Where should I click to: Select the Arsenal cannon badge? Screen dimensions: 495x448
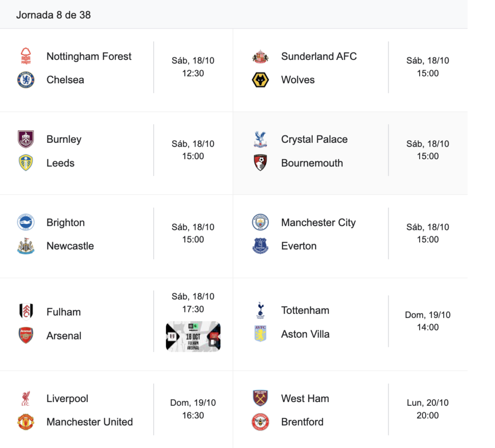click(x=26, y=336)
